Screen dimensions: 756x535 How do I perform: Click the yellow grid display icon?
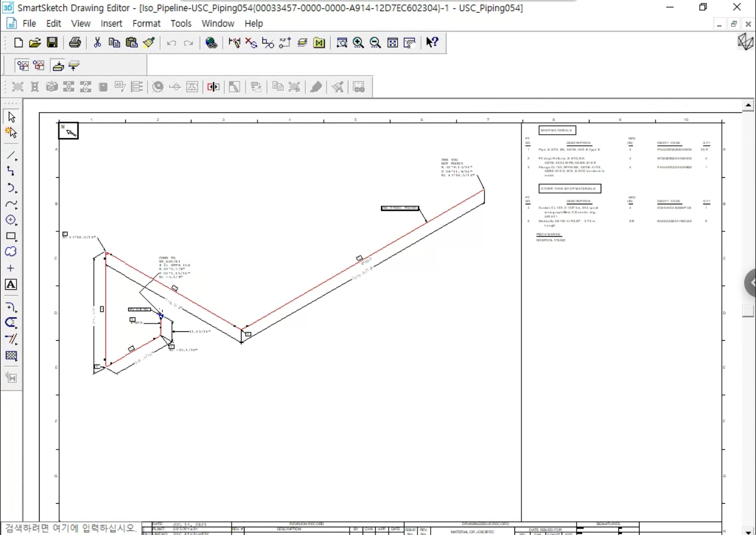click(320, 43)
